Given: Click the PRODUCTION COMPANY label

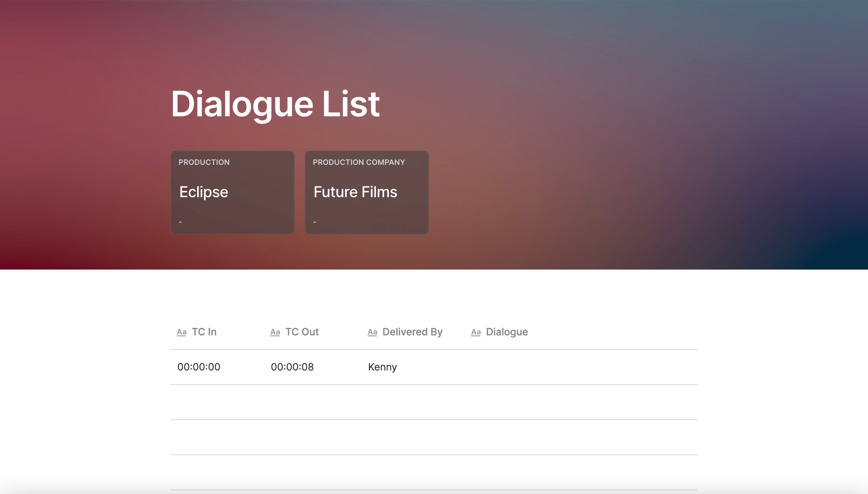Looking at the screenshot, I should click(x=359, y=162).
